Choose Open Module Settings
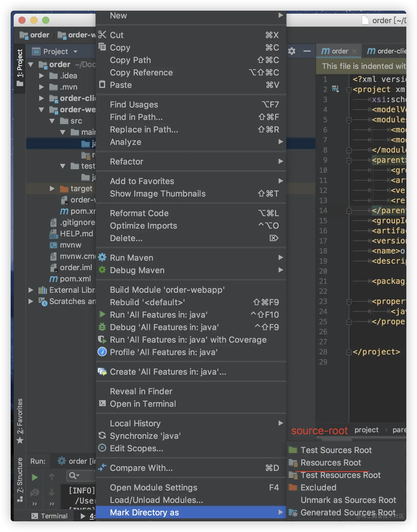 [191, 487]
